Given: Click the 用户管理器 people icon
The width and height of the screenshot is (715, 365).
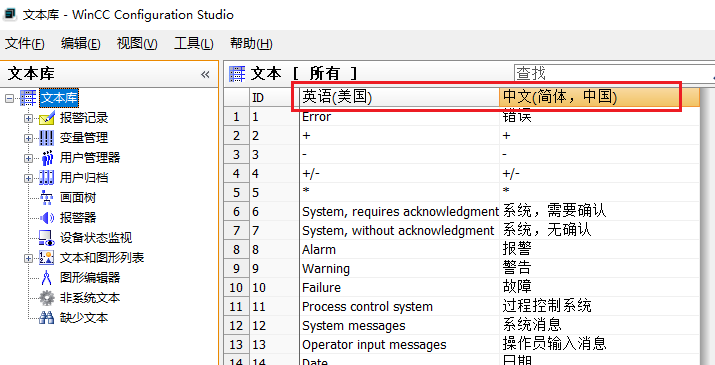Looking at the screenshot, I should pyautogui.click(x=47, y=158).
